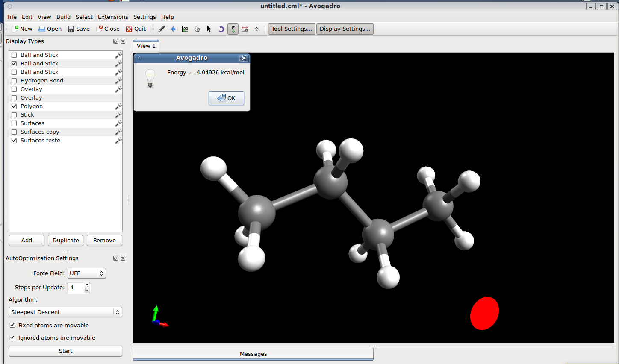This screenshot has height=364, width=619.
Task: Open the Select menu
Action: coord(84,17)
